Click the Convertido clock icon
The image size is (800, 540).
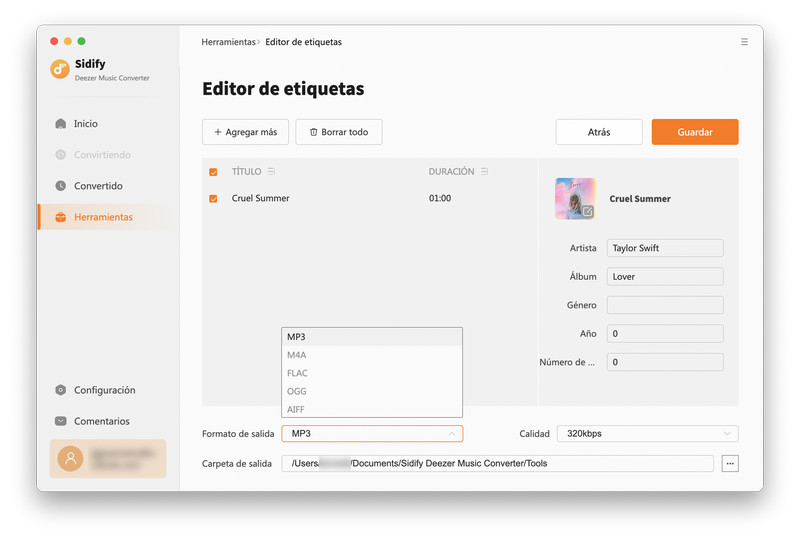pyautogui.click(x=61, y=186)
